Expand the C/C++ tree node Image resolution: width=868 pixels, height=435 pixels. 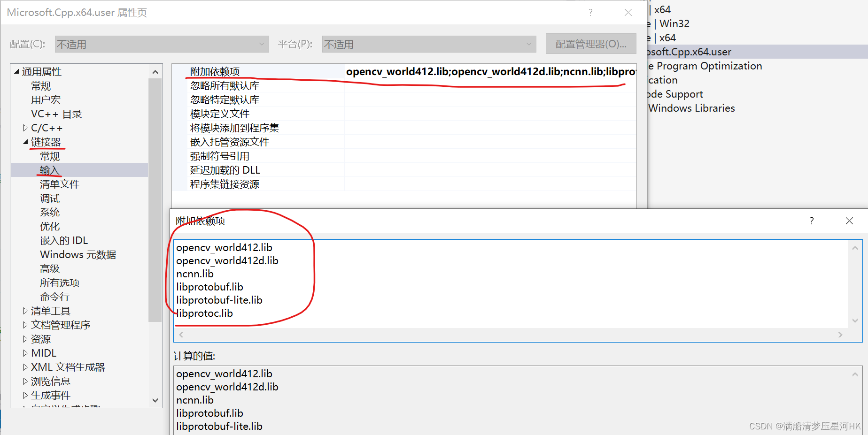(x=25, y=128)
